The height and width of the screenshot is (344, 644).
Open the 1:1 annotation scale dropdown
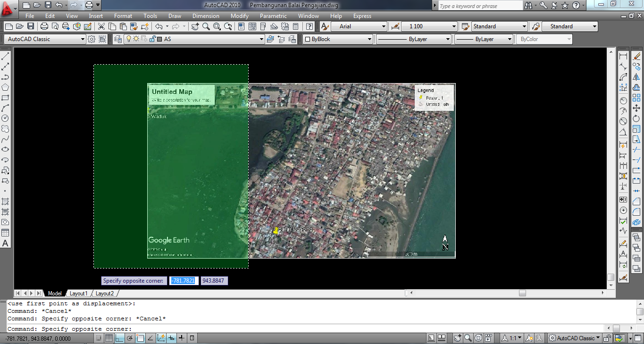pyautogui.click(x=512, y=338)
